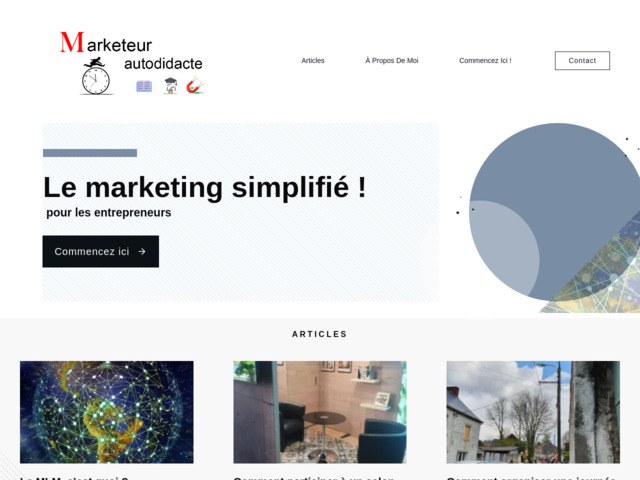This screenshot has height=480, width=640.
Task: Click the graduate figure icon in logo
Action: pyautogui.click(x=171, y=86)
